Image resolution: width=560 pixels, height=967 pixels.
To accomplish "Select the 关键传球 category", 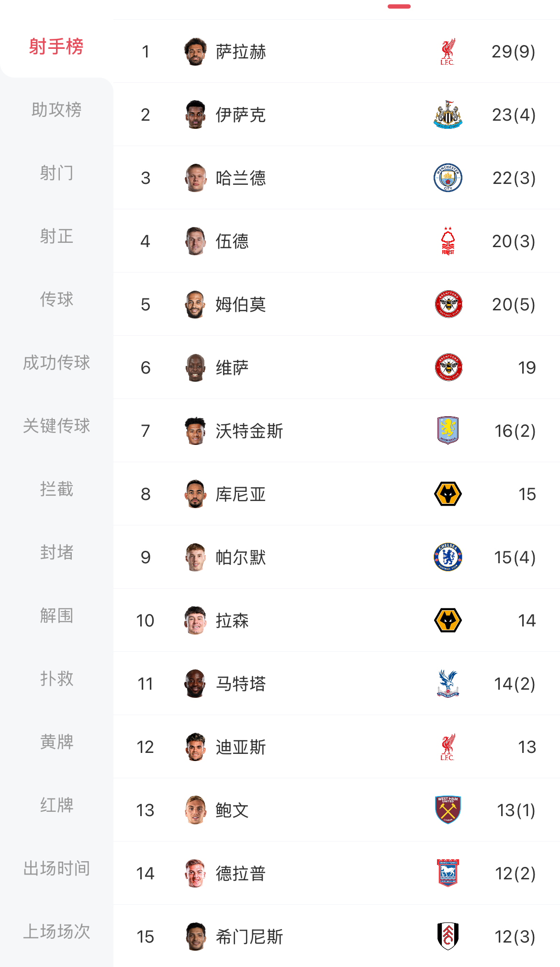I will click(x=56, y=426).
